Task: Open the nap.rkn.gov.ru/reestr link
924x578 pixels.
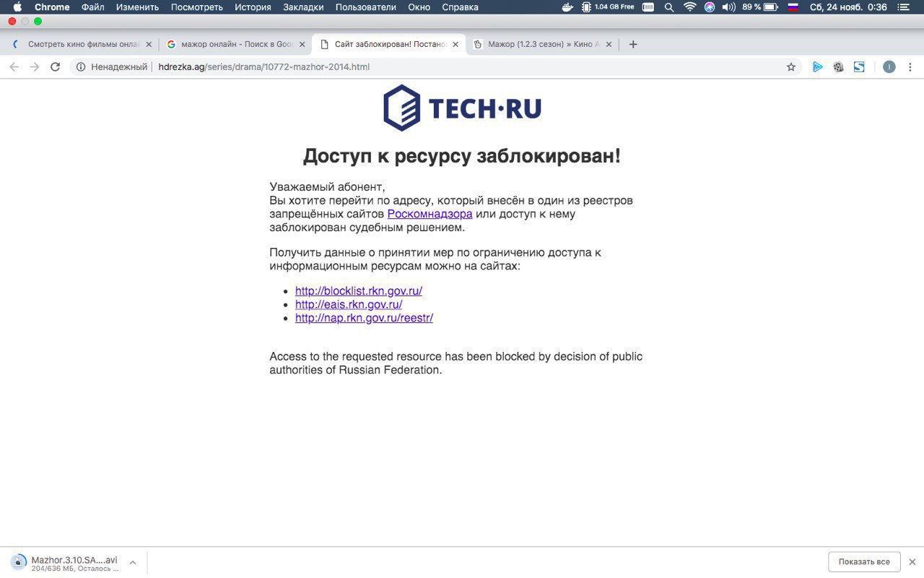Action: (x=364, y=318)
